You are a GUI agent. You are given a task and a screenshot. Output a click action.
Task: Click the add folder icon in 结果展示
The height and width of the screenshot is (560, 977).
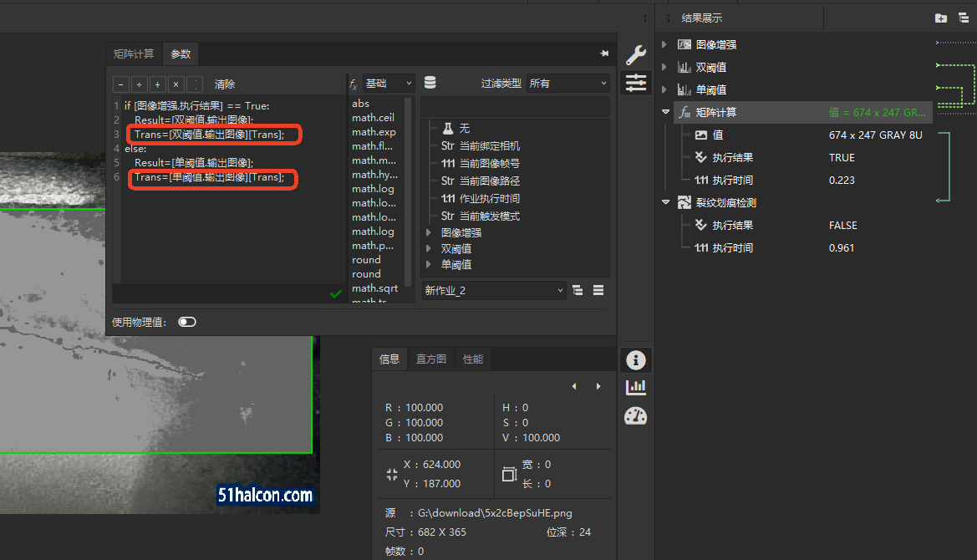coord(941,18)
